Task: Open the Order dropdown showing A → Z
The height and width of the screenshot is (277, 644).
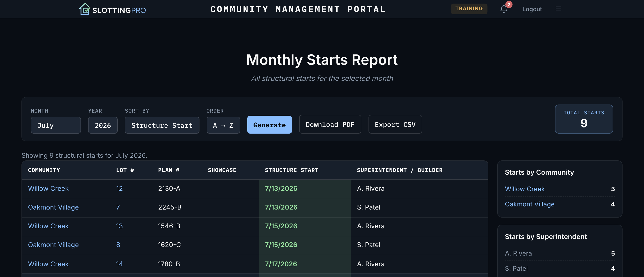Action: (223, 125)
